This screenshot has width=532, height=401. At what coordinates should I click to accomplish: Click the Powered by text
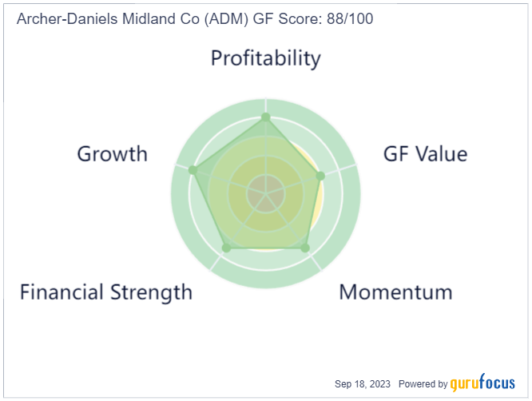(423, 384)
